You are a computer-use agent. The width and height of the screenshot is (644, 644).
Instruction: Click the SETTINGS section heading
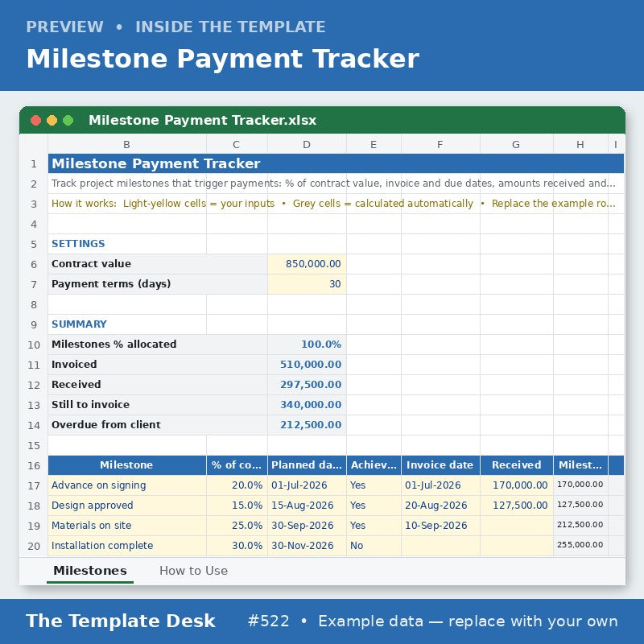[78, 244]
